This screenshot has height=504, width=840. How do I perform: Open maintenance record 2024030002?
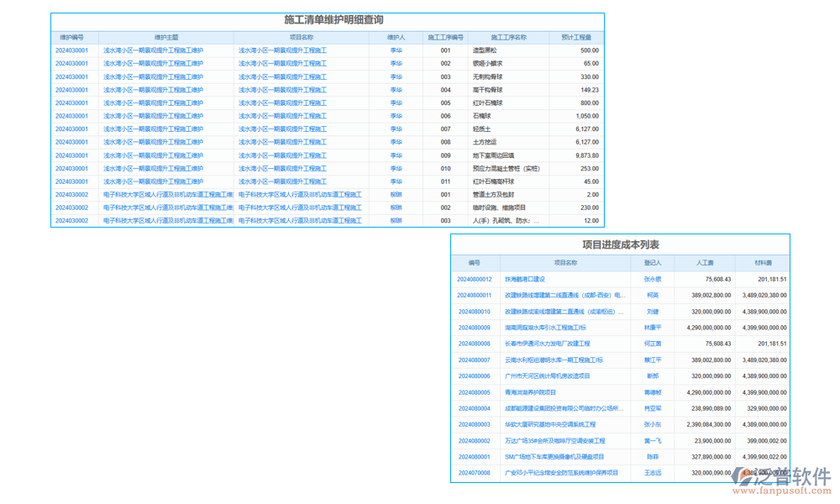pyautogui.click(x=75, y=195)
